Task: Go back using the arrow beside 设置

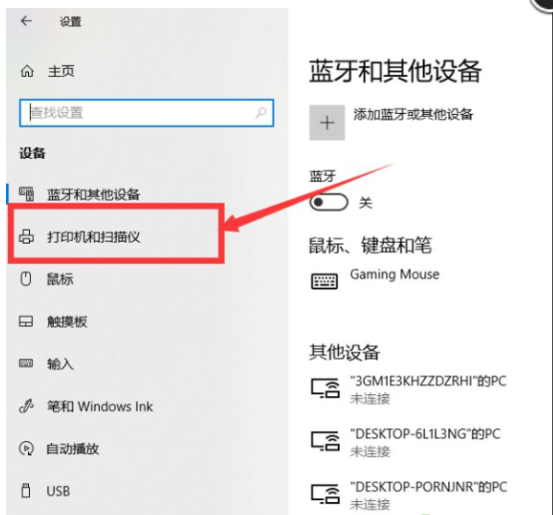Action: [x=26, y=21]
